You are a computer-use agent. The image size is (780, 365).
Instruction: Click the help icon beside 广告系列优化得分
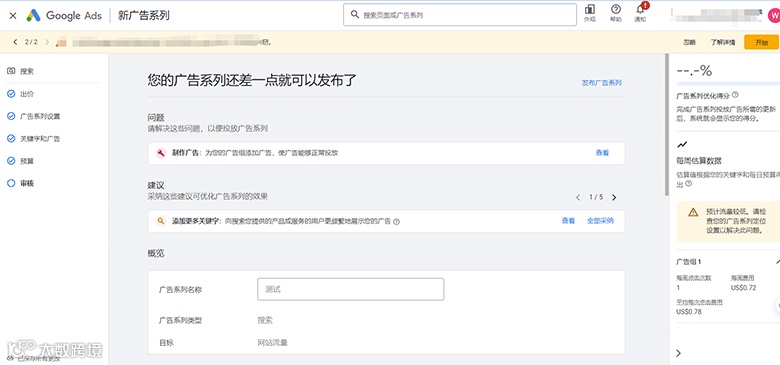coord(735,94)
